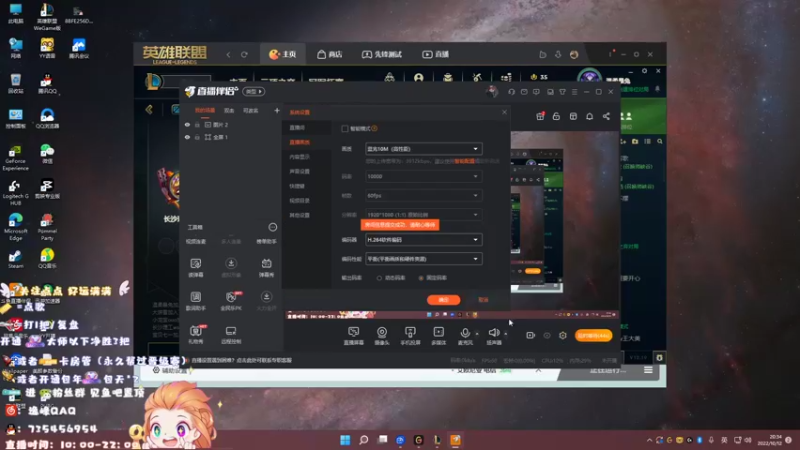Add a 直播屏幕 screen capture source
800x450 pixels.
click(354, 336)
